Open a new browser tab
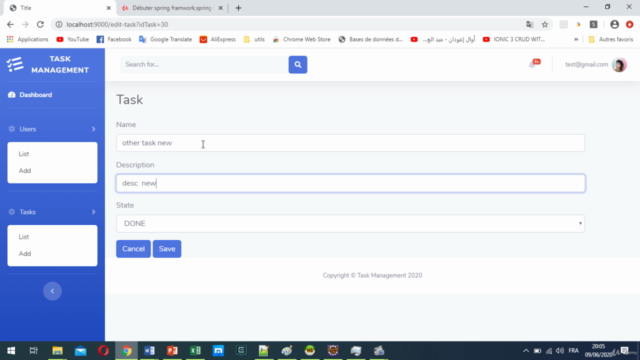This screenshot has height=360, width=640. pos(238,8)
